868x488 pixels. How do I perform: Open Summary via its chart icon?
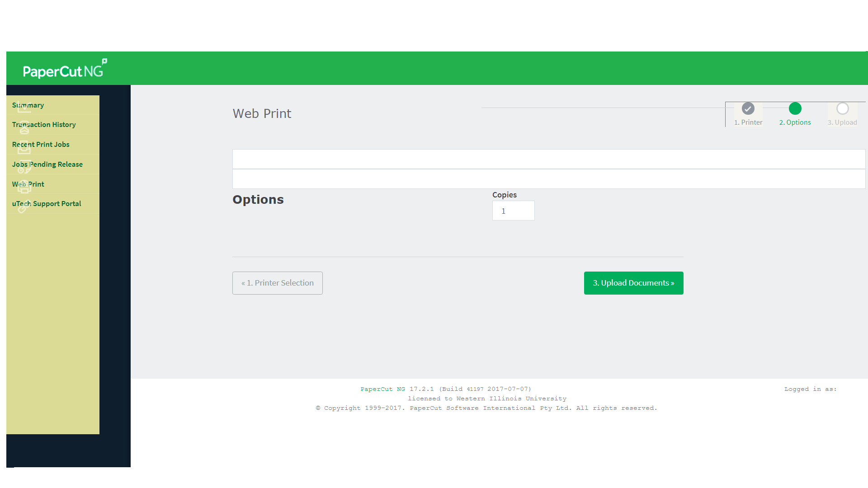point(24,108)
